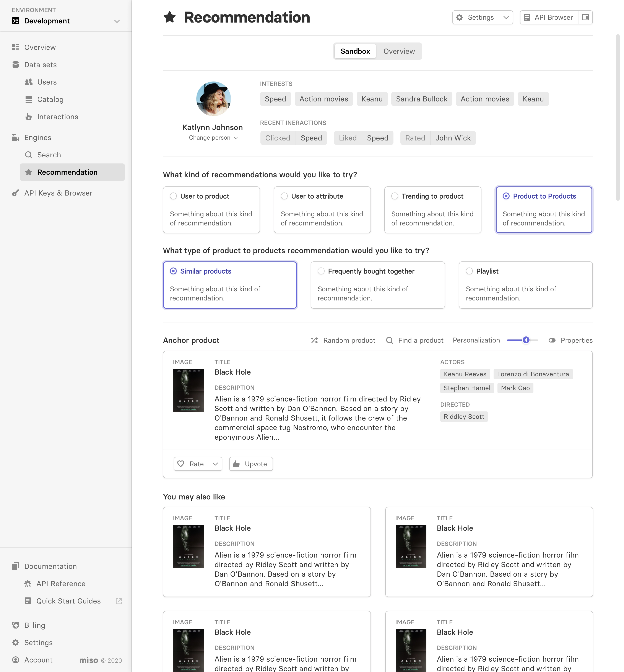Click the Sandra Bullock interest tag
This screenshot has height=672, width=624.
point(421,99)
